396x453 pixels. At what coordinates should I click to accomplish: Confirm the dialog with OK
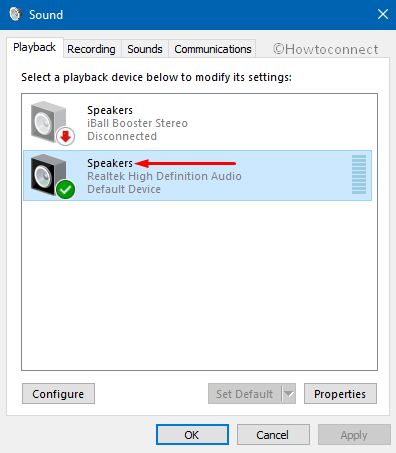point(192,435)
